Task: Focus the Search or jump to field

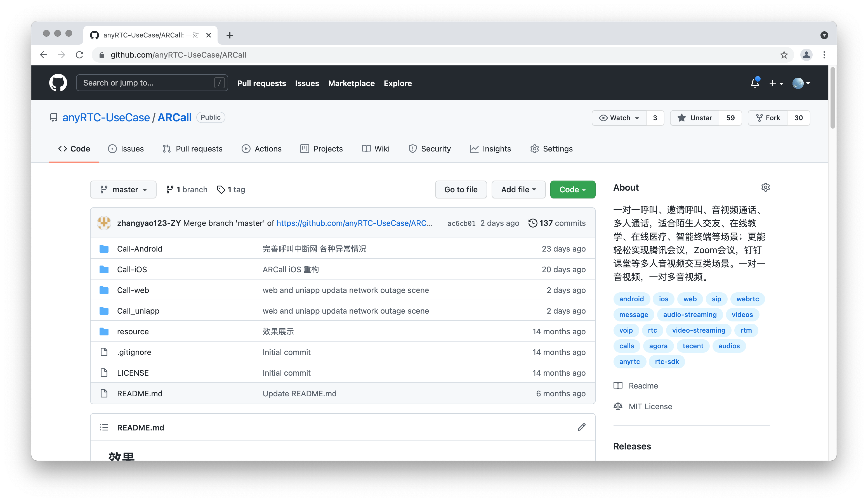Action: (x=152, y=83)
